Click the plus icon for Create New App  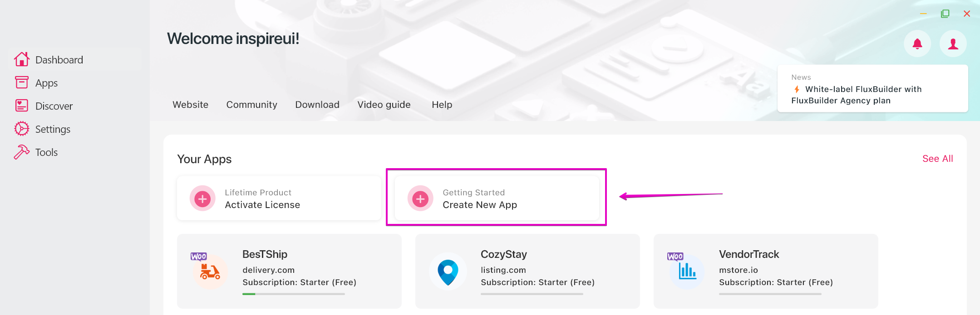pyautogui.click(x=420, y=199)
